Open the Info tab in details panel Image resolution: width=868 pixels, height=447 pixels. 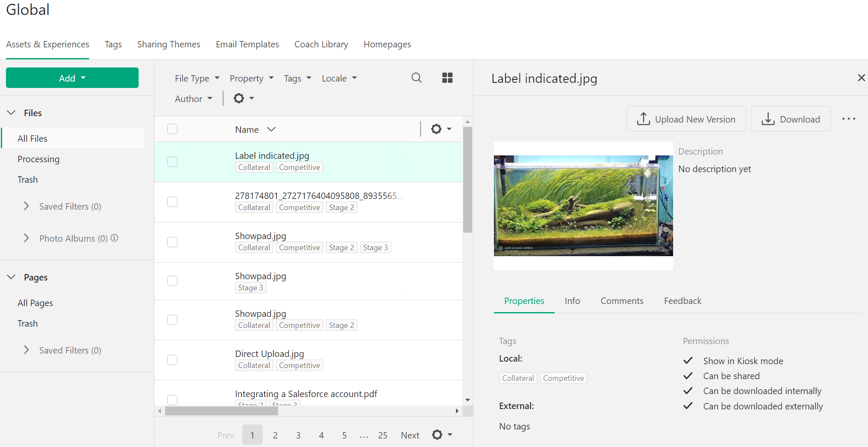(572, 301)
